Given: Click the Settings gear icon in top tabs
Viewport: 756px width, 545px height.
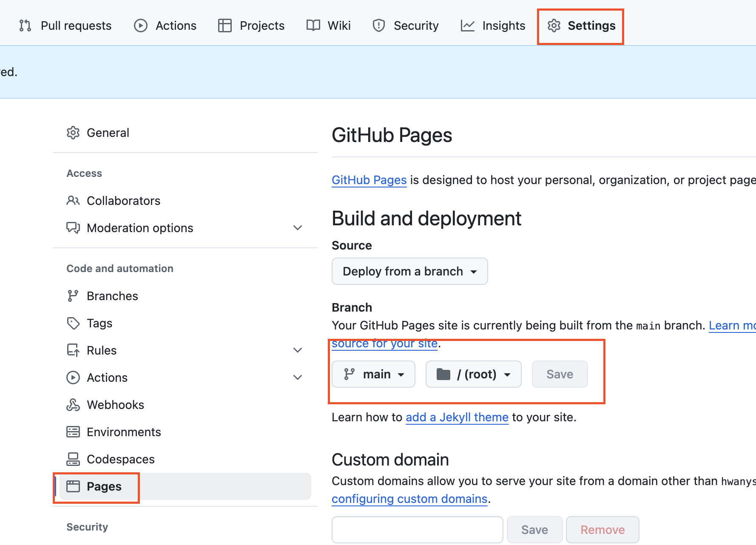Looking at the screenshot, I should (554, 26).
